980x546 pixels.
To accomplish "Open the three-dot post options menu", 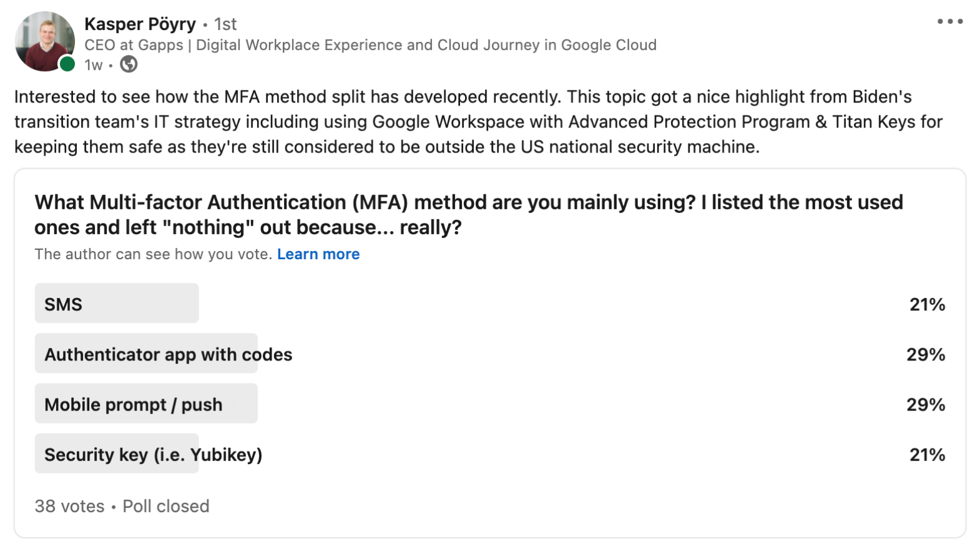I will tap(949, 22).
